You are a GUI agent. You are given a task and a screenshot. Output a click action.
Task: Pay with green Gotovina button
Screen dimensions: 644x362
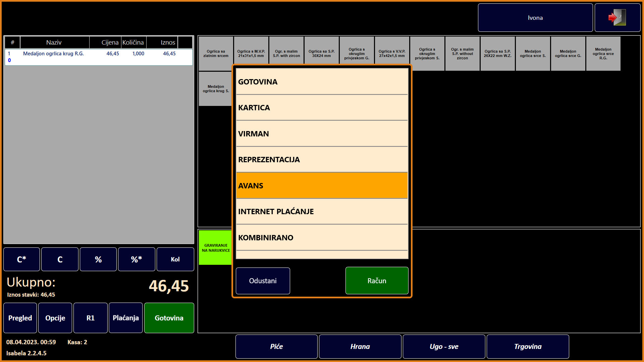coord(169,318)
